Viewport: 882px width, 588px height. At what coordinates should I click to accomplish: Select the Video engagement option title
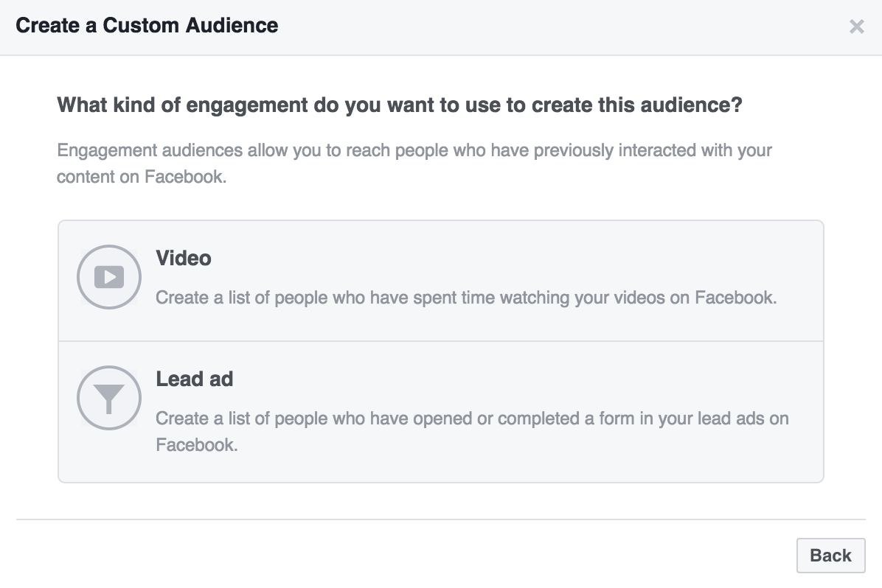(x=184, y=259)
